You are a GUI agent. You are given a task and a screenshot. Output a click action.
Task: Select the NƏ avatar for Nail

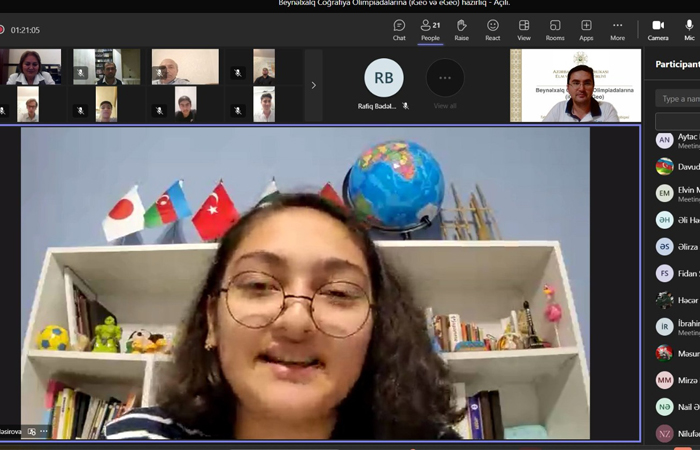664,407
